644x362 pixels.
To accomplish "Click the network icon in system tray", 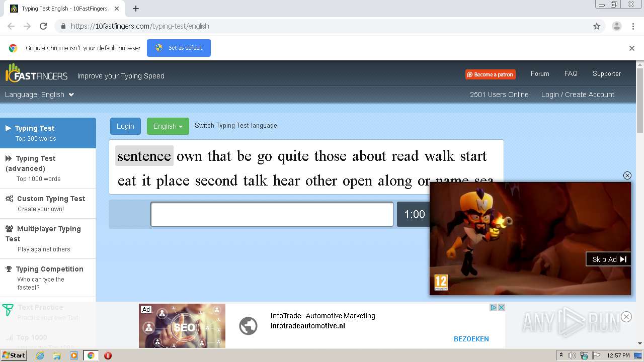I will [x=584, y=355].
